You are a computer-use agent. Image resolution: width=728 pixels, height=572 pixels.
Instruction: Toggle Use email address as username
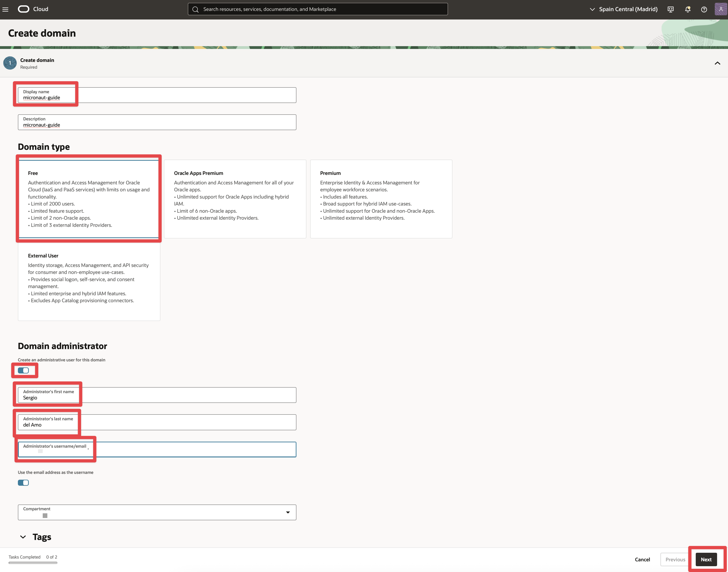23,483
